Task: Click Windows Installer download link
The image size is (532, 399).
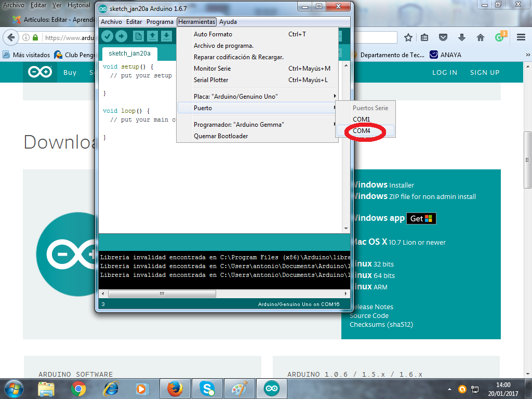Action: [x=383, y=185]
